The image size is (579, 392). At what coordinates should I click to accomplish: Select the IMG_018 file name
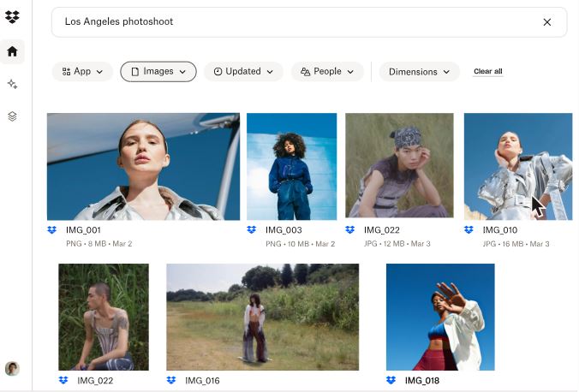422,381
